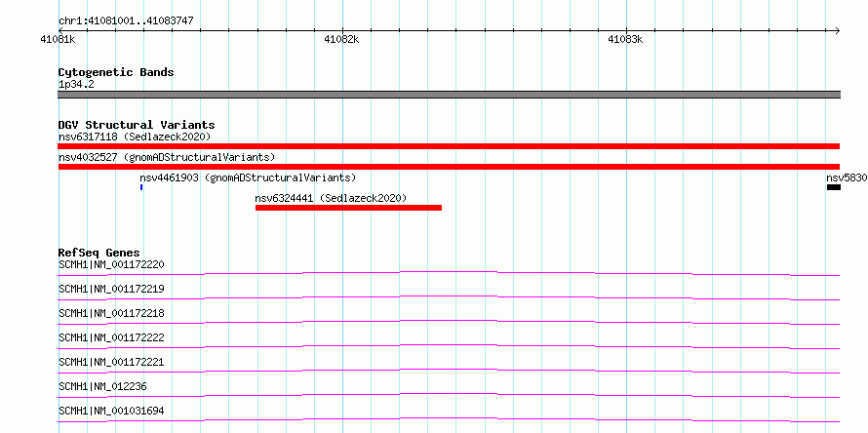Open SCMH1|NM_001172221 transcript
868x433 pixels.
tap(112, 362)
